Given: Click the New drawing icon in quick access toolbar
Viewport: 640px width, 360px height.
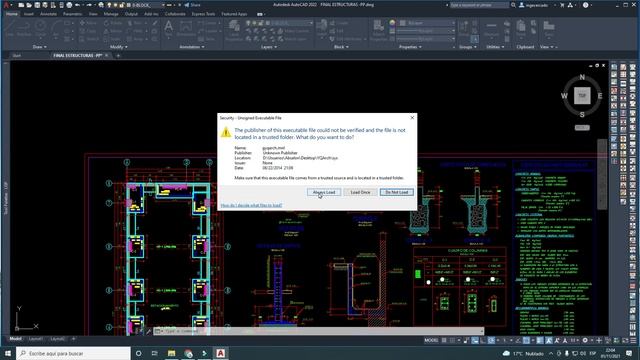Looking at the screenshot, I should click(21, 5).
